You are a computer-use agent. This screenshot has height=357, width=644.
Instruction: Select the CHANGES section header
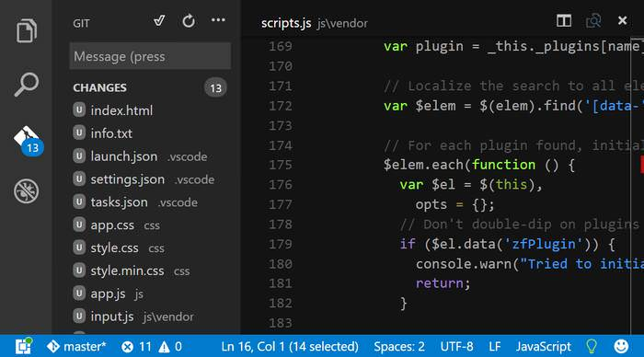point(99,88)
